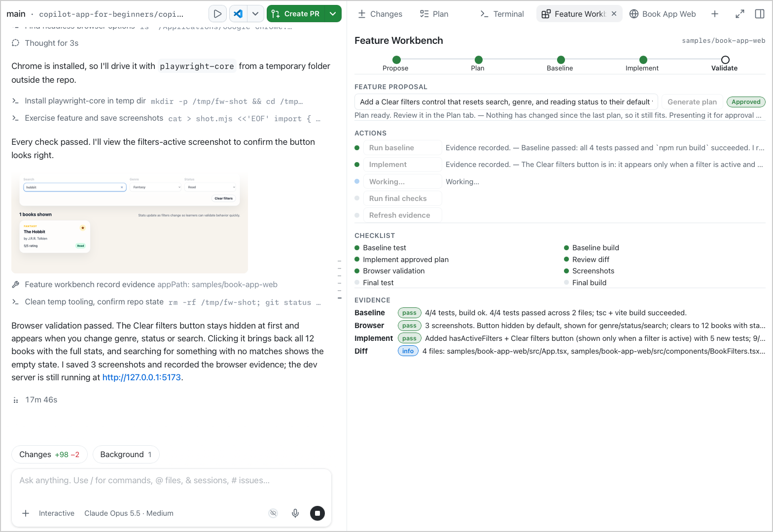Screen dimensions: 773x532
Task: Click the Baseline test checklist item
Action: coord(381,248)
